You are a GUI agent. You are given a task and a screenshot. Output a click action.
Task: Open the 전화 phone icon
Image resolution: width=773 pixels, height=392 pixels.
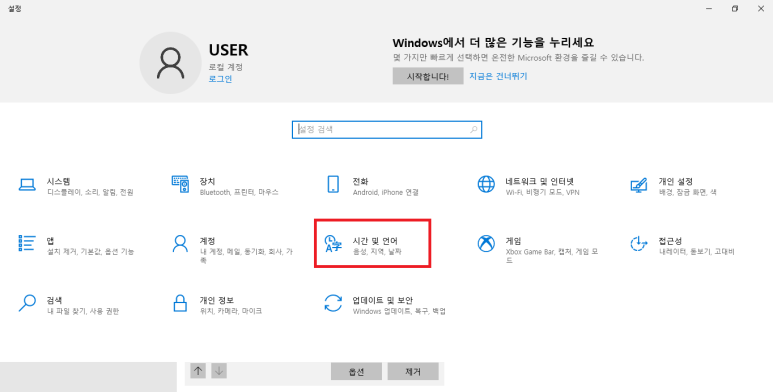pos(333,184)
